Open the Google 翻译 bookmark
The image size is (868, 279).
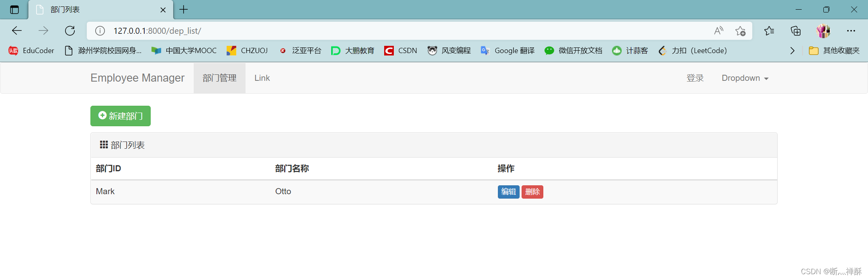508,50
